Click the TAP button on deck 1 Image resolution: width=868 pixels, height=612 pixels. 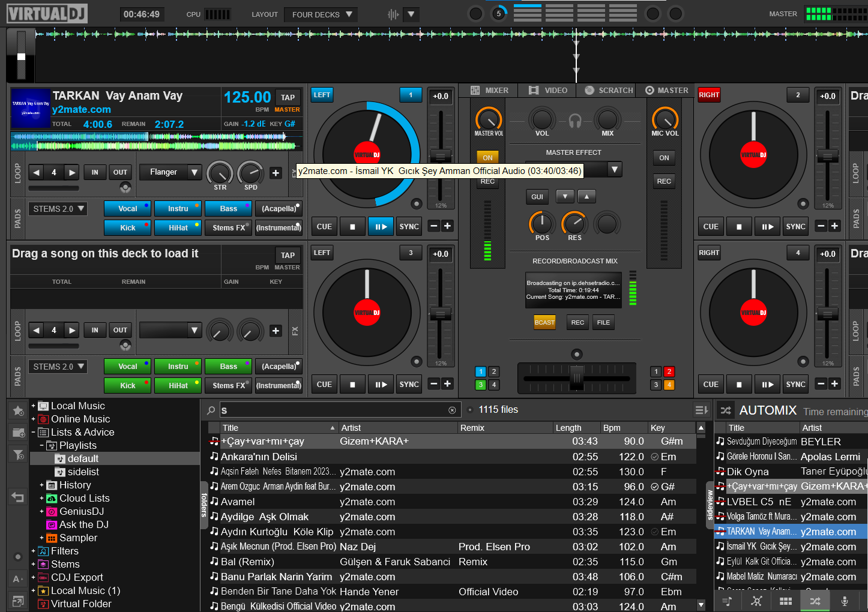pyautogui.click(x=288, y=97)
